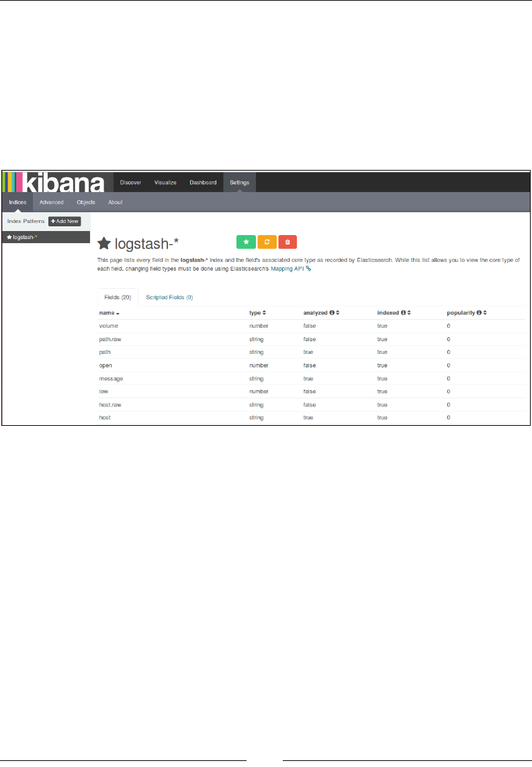Open the Objects sub-tab

[x=86, y=202]
